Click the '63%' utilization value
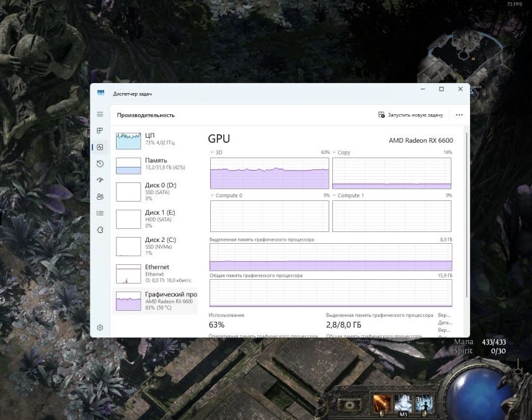 216,325
